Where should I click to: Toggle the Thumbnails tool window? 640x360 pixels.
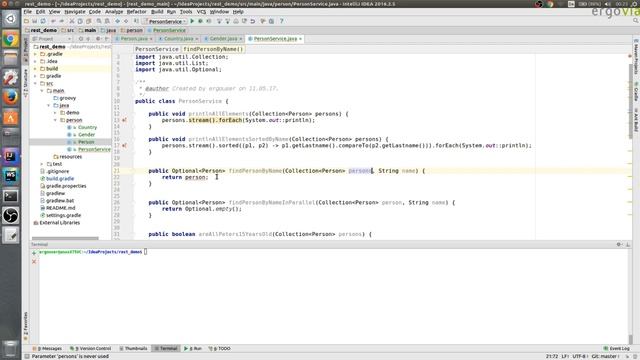coord(133,349)
